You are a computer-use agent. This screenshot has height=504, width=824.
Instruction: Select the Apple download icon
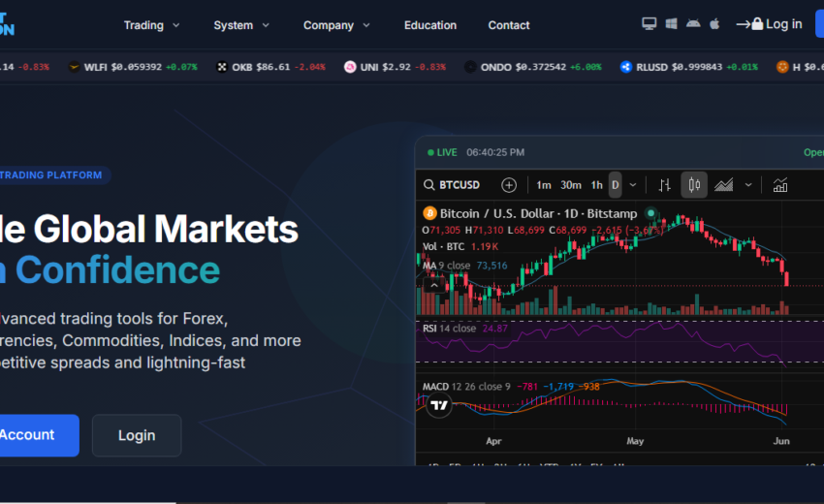pos(714,23)
